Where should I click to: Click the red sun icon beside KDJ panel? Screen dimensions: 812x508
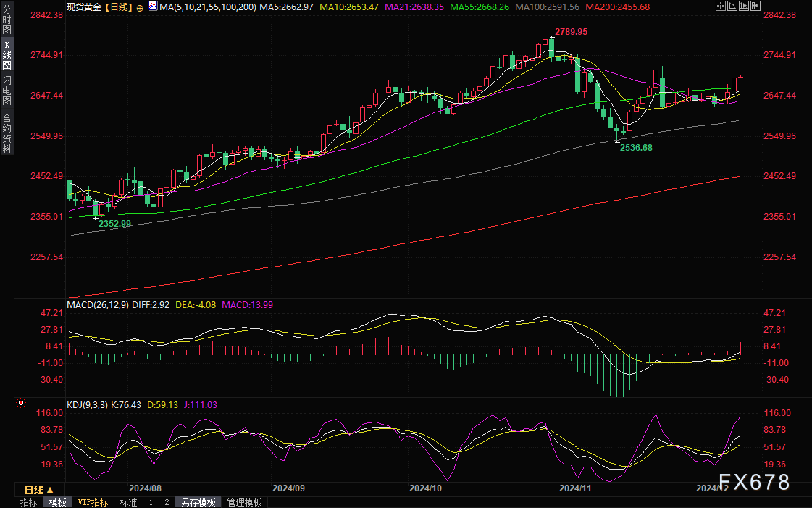21,403
